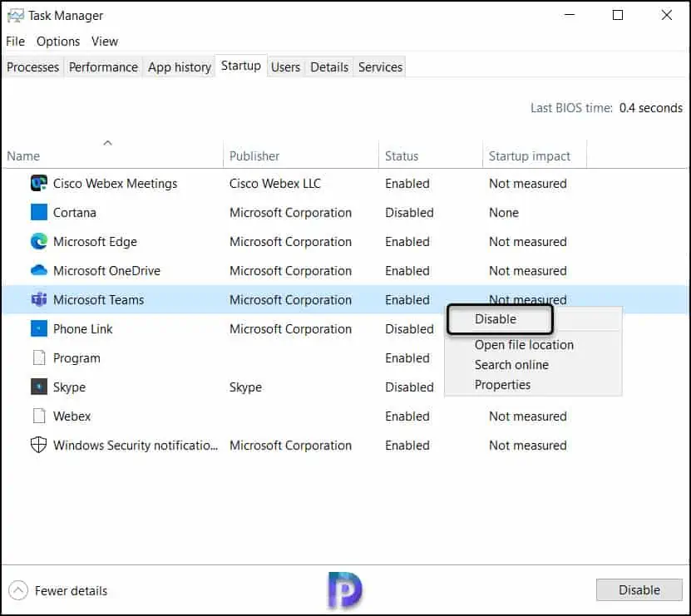
Task: Select the Startup tab
Action: point(240,66)
